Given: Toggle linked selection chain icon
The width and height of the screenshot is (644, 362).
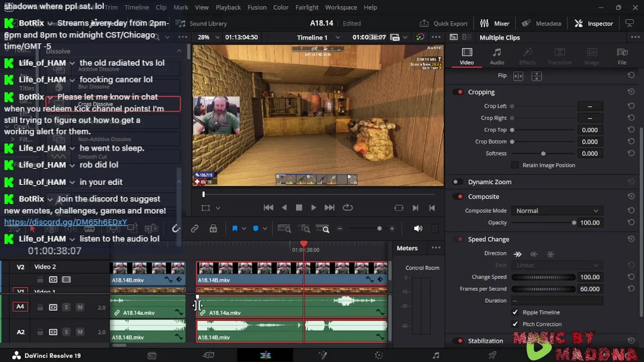Looking at the screenshot, I should click(195, 229).
